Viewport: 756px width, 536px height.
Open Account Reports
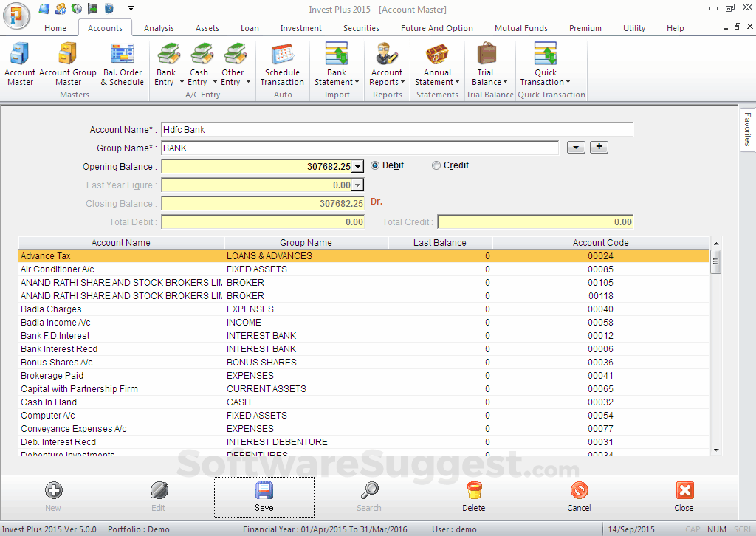(387, 64)
